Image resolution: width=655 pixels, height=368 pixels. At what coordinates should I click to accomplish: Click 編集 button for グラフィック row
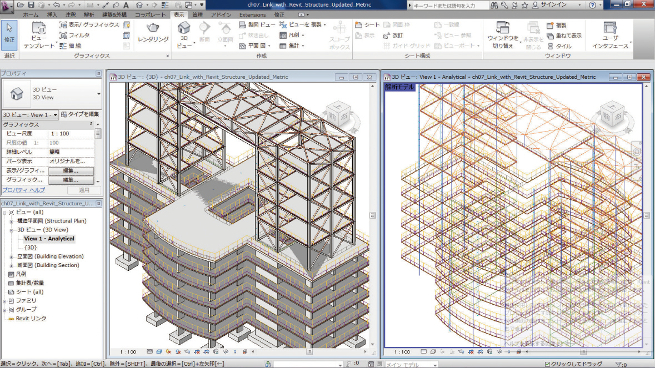[x=71, y=180]
